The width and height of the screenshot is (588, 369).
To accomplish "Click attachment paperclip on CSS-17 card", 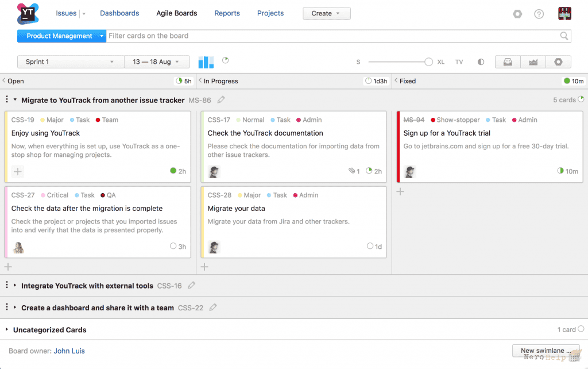I will (x=351, y=171).
